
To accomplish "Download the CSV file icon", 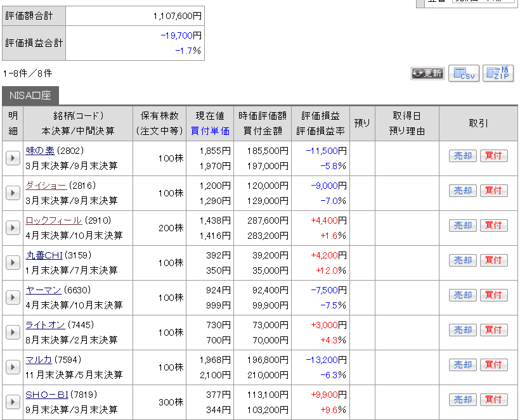I will coord(464,73).
